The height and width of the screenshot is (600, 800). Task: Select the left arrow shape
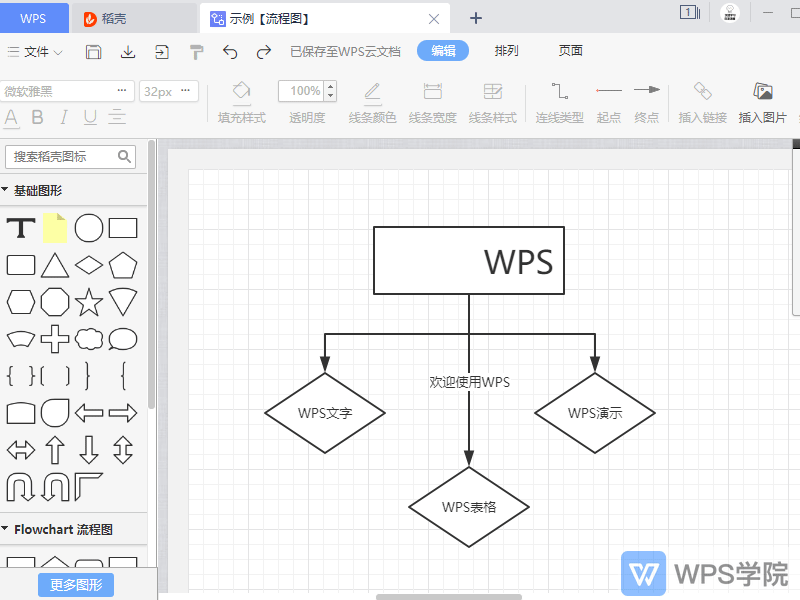coord(89,412)
